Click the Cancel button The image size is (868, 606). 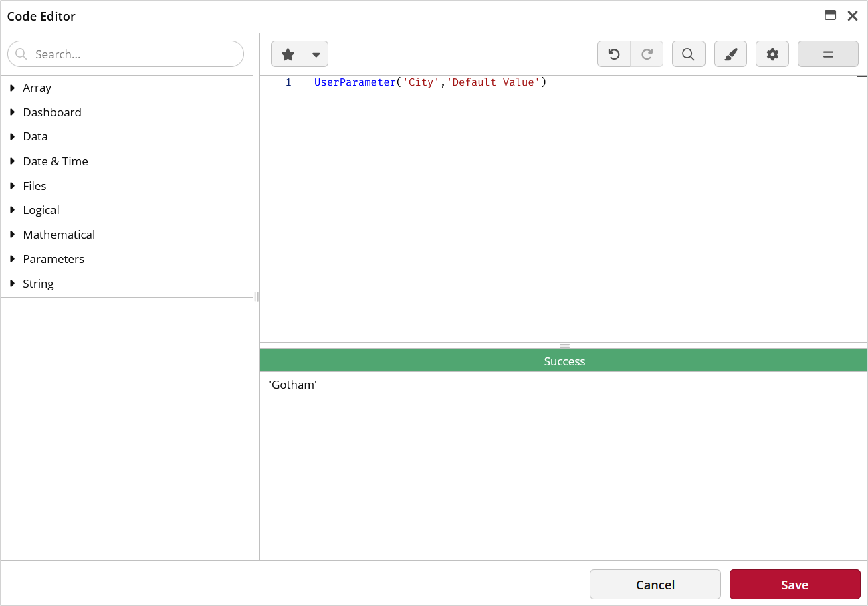coord(655,585)
